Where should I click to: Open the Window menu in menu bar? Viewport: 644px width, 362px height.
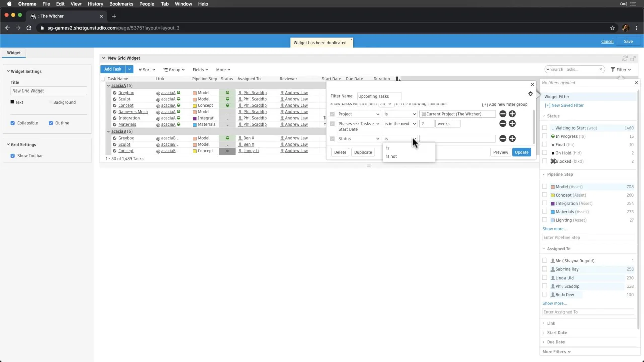[x=183, y=4]
